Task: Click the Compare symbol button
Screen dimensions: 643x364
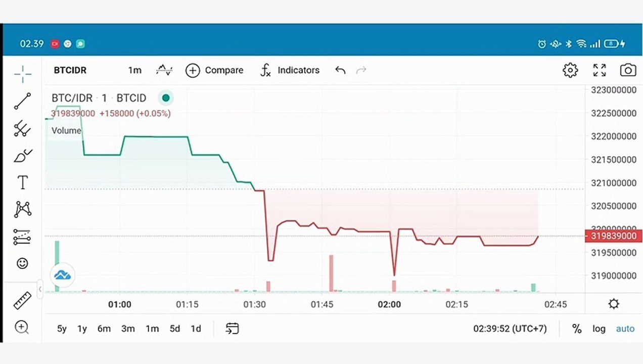Action: (214, 70)
